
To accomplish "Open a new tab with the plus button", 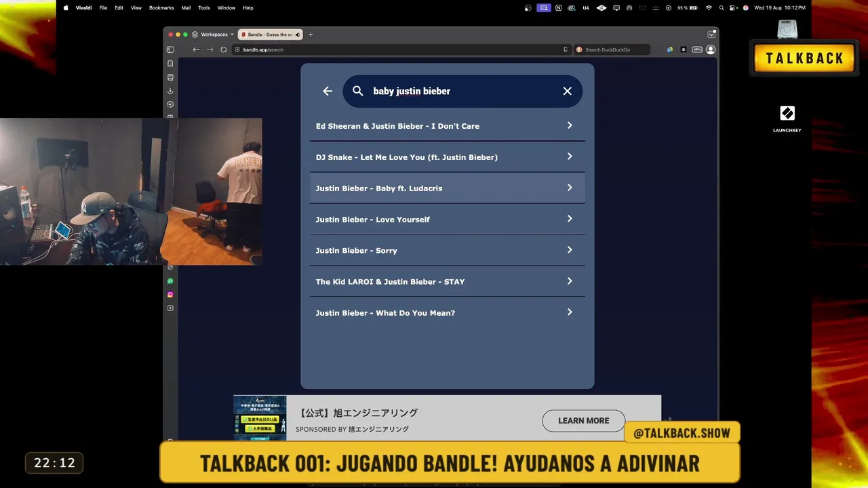I will tap(311, 35).
